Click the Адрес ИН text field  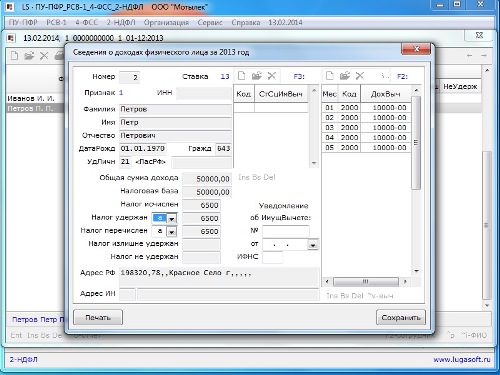(228, 294)
